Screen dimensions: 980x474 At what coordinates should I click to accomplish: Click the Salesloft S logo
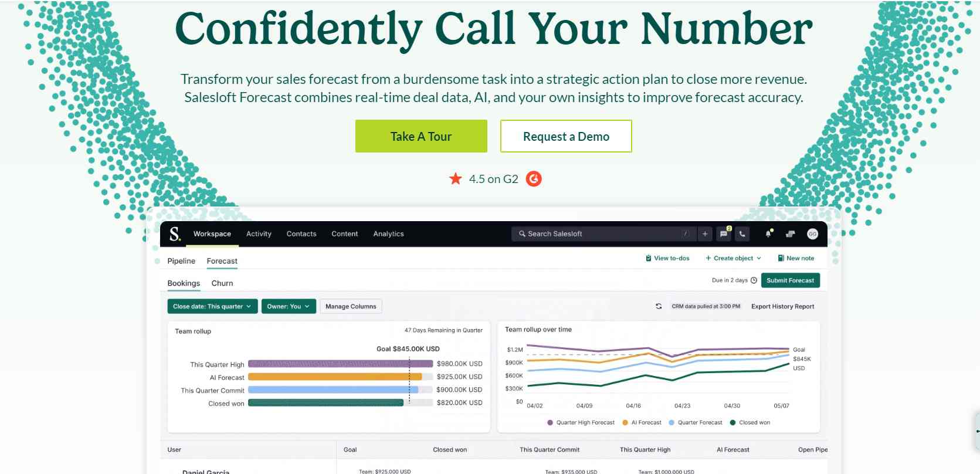click(x=175, y=234)
